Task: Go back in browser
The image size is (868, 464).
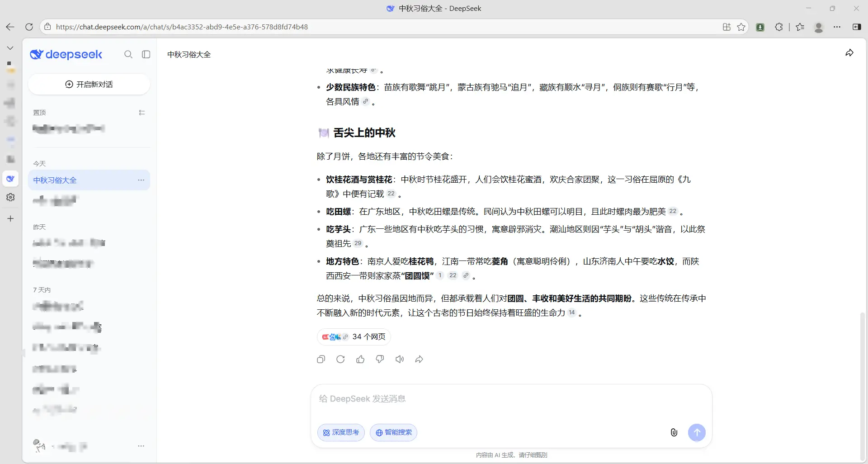Action: (10, 27)
